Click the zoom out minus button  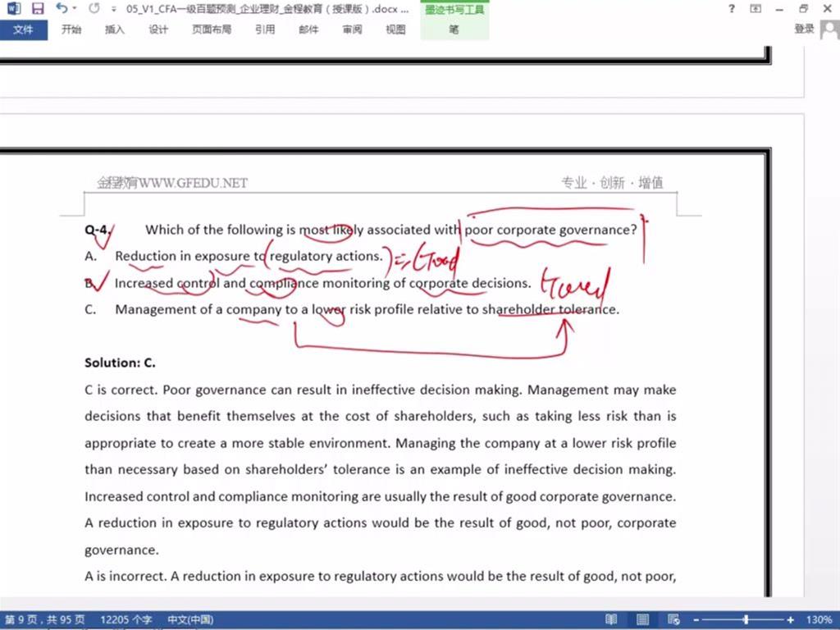point(696,620)
